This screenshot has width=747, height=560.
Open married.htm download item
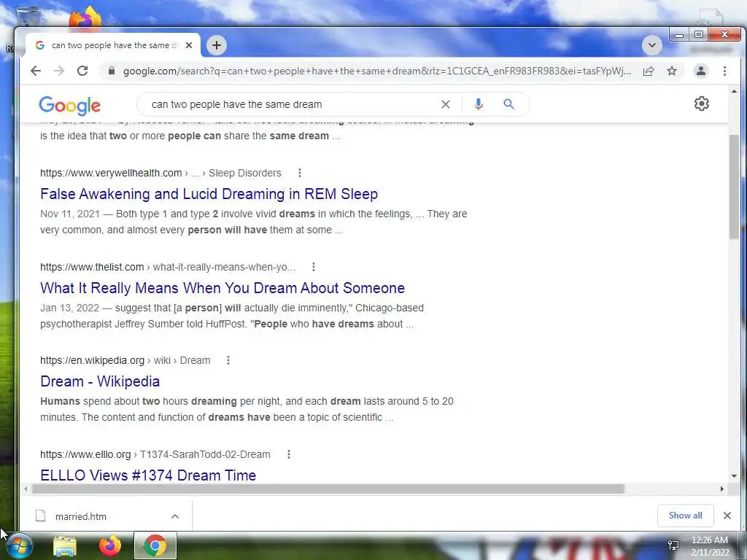click(81, 516)
